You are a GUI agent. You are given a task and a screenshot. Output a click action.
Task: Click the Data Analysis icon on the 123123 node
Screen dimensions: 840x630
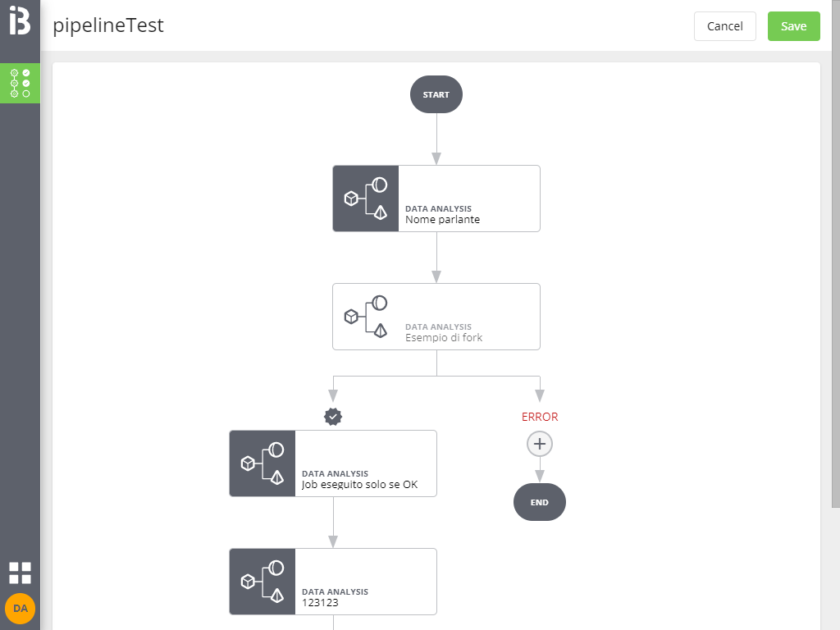[x=262, y=582]
